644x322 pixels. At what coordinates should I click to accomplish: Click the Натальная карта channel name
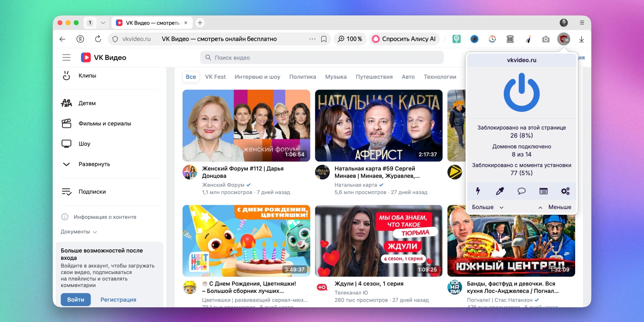click(356, 185)
